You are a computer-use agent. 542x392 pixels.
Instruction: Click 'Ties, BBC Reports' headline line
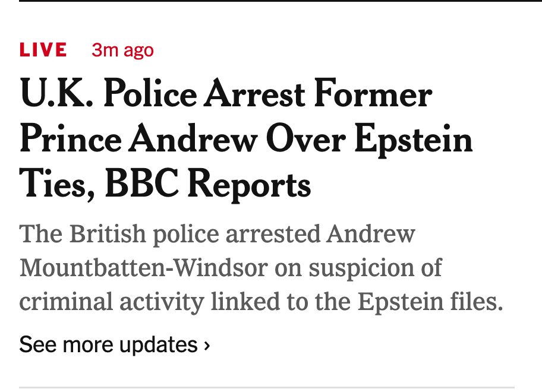pos(165,185)
